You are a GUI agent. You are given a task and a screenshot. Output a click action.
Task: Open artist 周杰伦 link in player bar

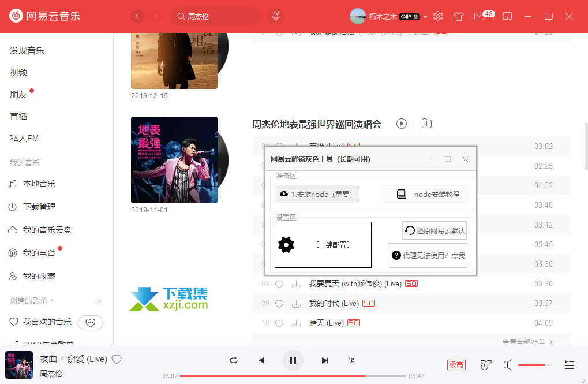pyautogui.click(x=51, y=374)
